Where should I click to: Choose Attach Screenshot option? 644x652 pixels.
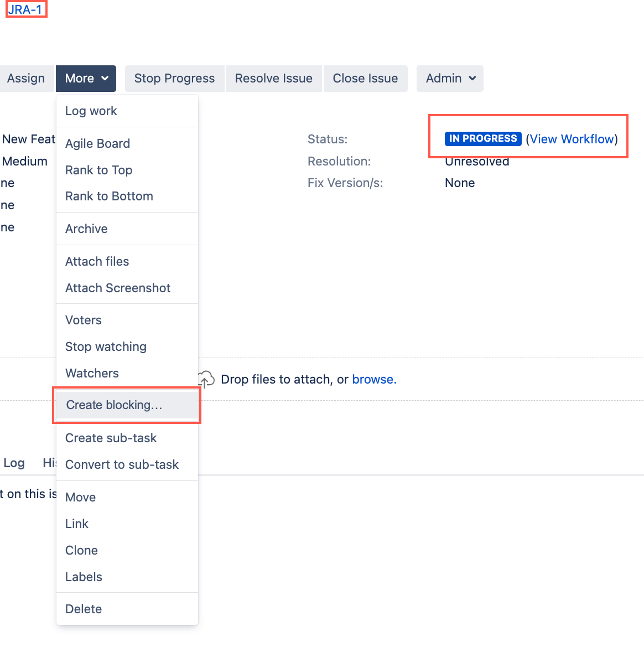[127, 288]
